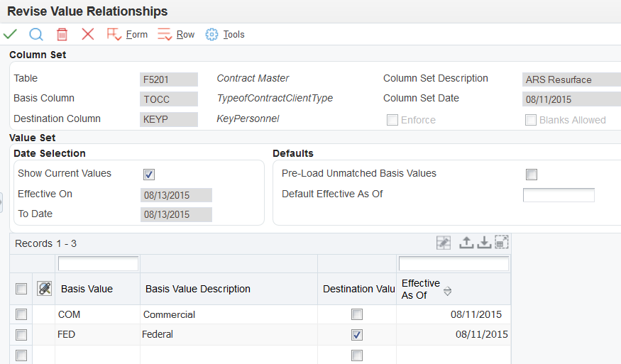Click the Effective As Of sort arrows

pyautogui.click(x=448, y=291)
